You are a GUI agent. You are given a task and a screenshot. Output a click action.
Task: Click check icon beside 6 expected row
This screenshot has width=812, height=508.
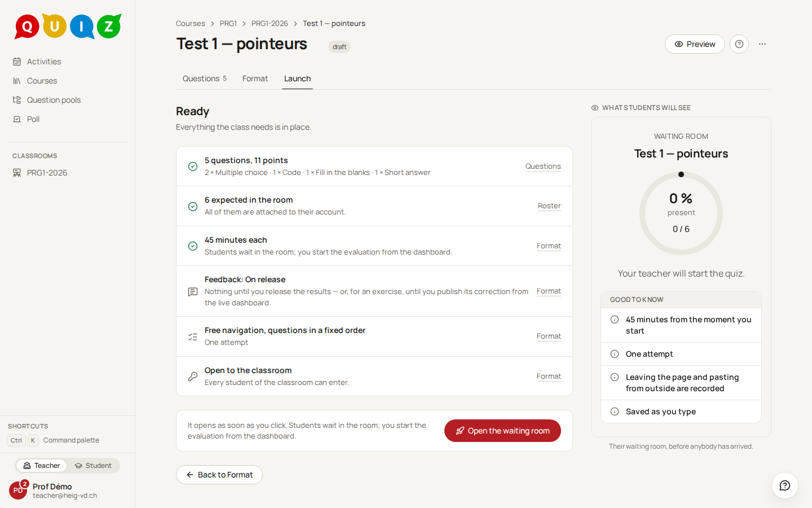tap(193, 207)
